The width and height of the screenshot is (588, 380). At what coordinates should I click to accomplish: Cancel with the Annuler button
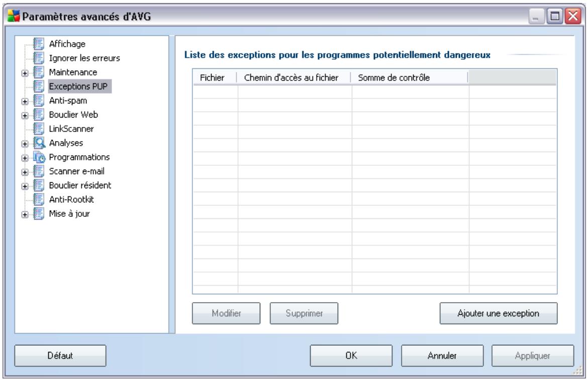pyautogui.click(x=442, y=356)
